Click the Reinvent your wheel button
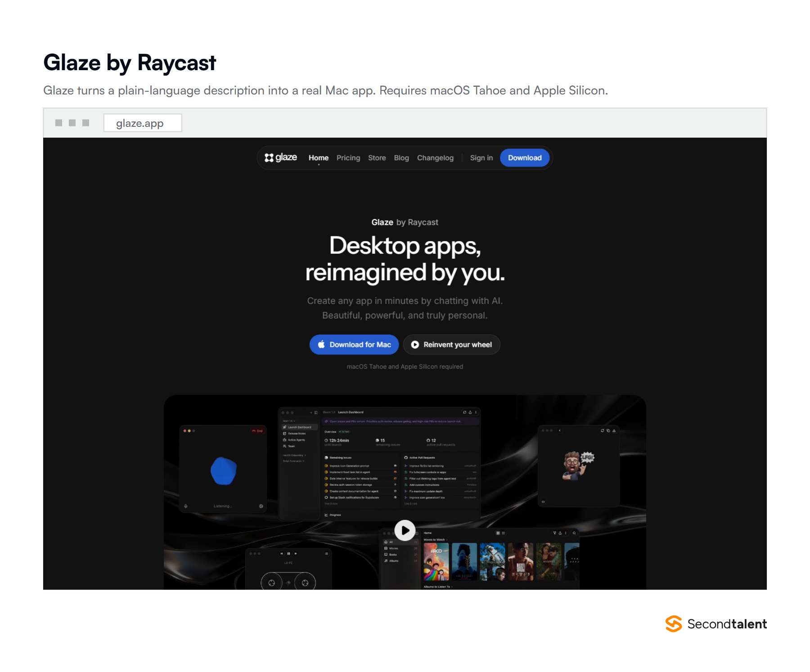 click(x=452, y=345)
